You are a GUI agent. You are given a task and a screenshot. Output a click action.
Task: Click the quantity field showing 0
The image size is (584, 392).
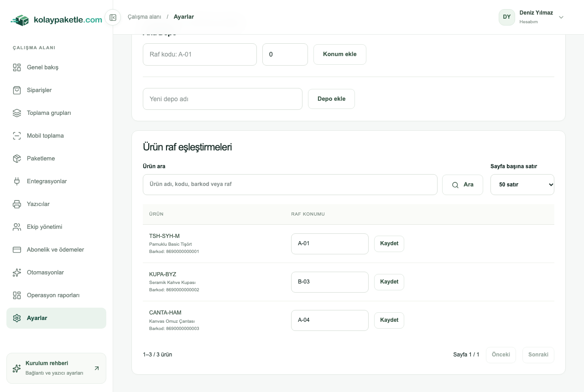pos(285,54)
